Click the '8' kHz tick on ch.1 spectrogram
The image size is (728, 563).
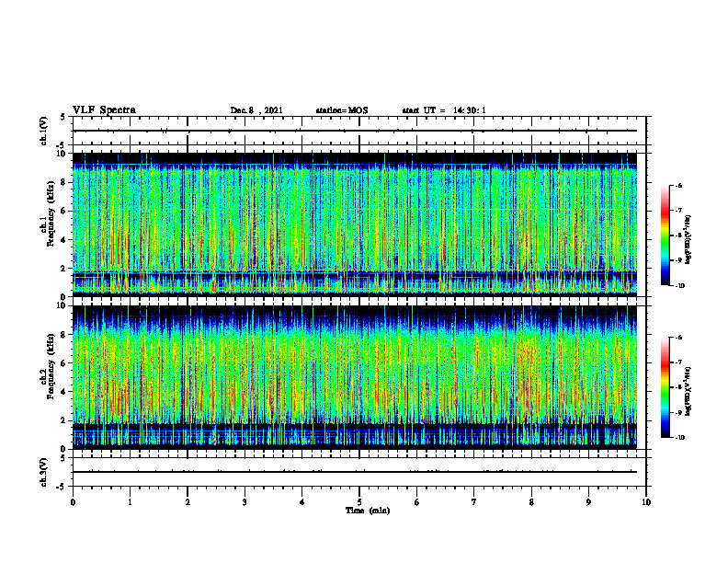click(64, 182)
